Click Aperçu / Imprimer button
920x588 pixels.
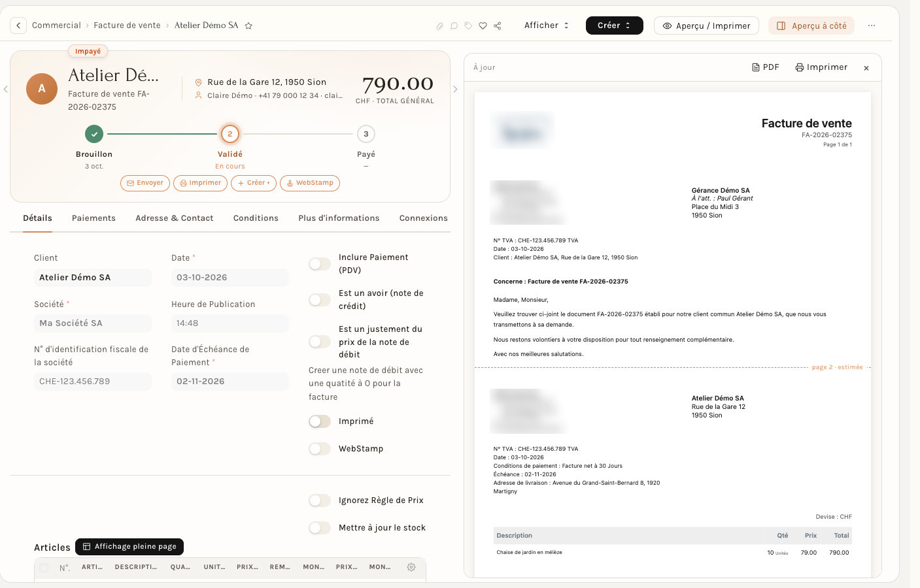(x=706, y=25)
